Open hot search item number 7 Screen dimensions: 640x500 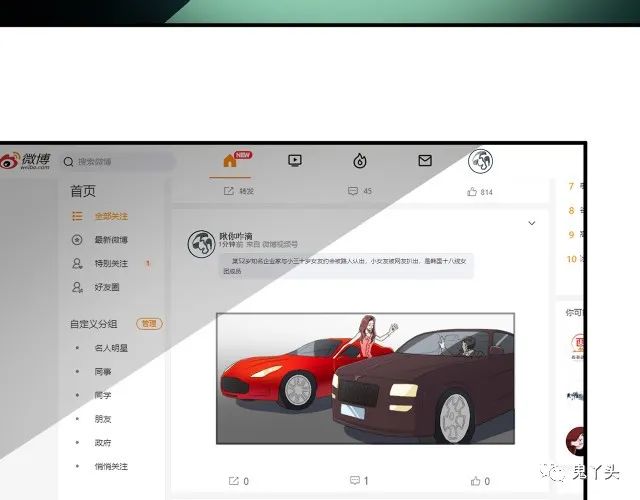576,187
